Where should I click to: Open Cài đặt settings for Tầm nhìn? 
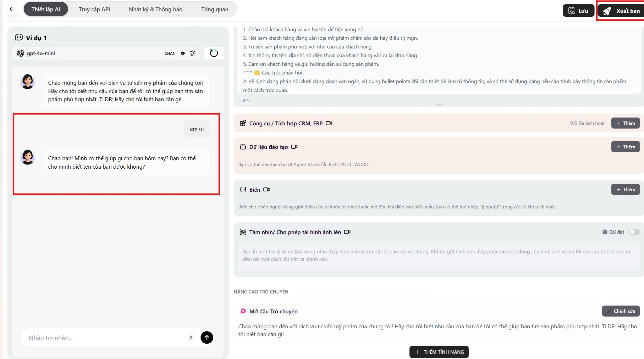[x=613, y=232]
